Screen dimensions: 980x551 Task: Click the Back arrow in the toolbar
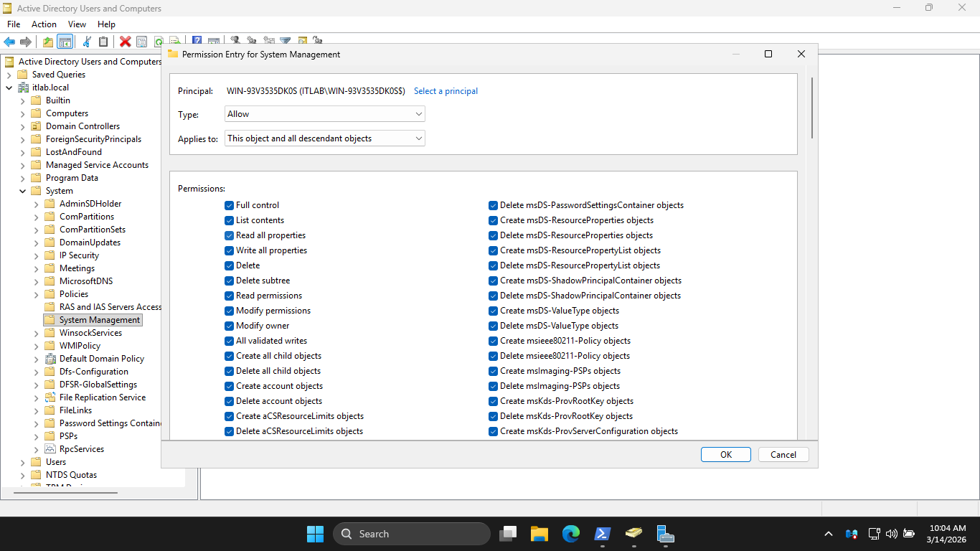tap(9, 42)
